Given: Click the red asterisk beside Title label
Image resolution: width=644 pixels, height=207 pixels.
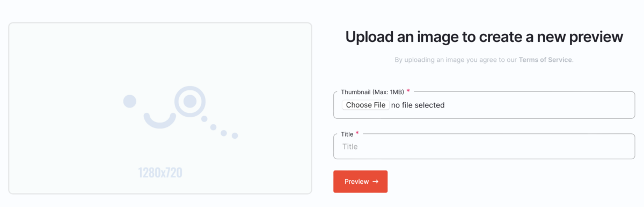Looking at the screenshot, I should point(357,133).
